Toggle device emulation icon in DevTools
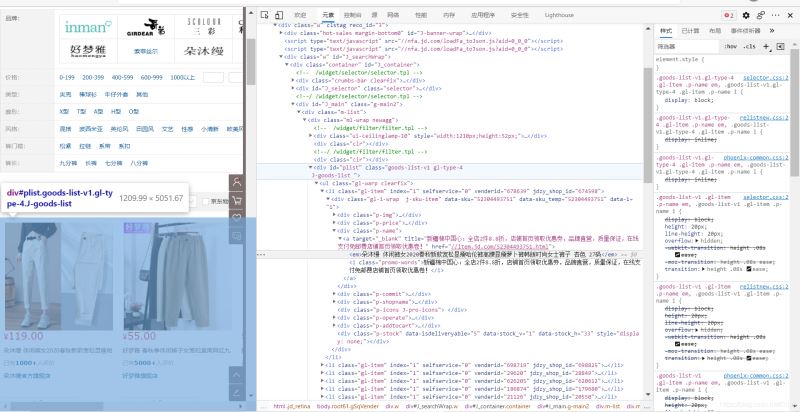Screen dimensions: 800x412 tap(279, 15)
